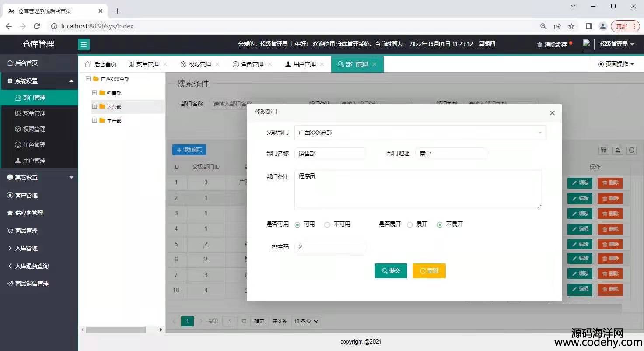Viewport: 644px width, 351px height.
Task: Open the 超级管理员 user dropdown
Action: 617,44
